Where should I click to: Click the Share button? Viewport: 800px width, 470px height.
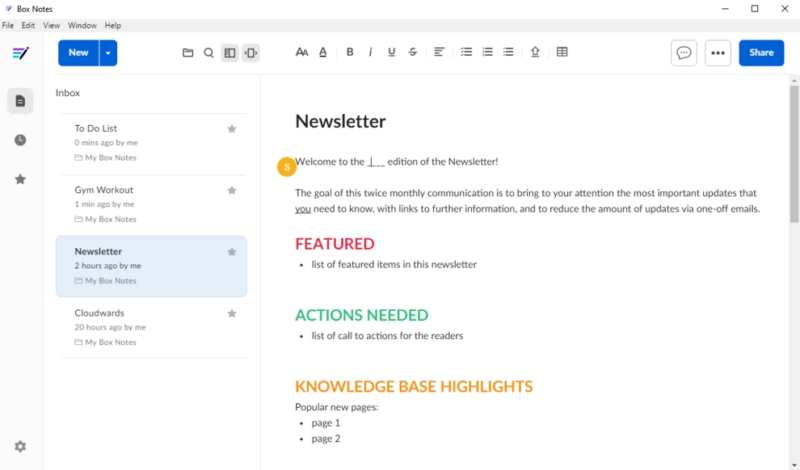tap(761, 53)
